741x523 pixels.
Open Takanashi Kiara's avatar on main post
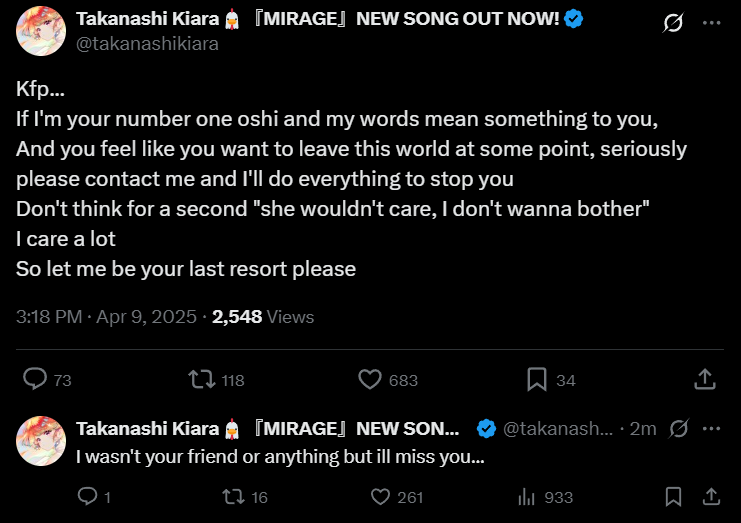tap(41, 29)
